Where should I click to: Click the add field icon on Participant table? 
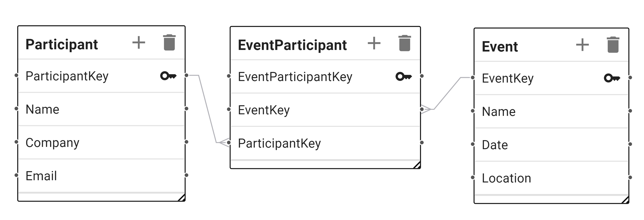pyautogui.click(x=139, y=43)
